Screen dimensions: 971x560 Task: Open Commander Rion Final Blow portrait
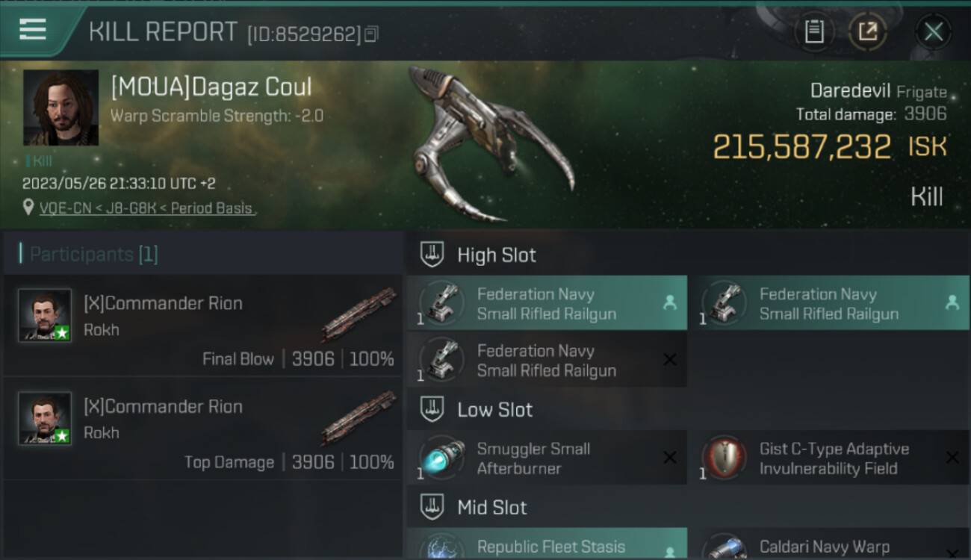coord(45,316)
